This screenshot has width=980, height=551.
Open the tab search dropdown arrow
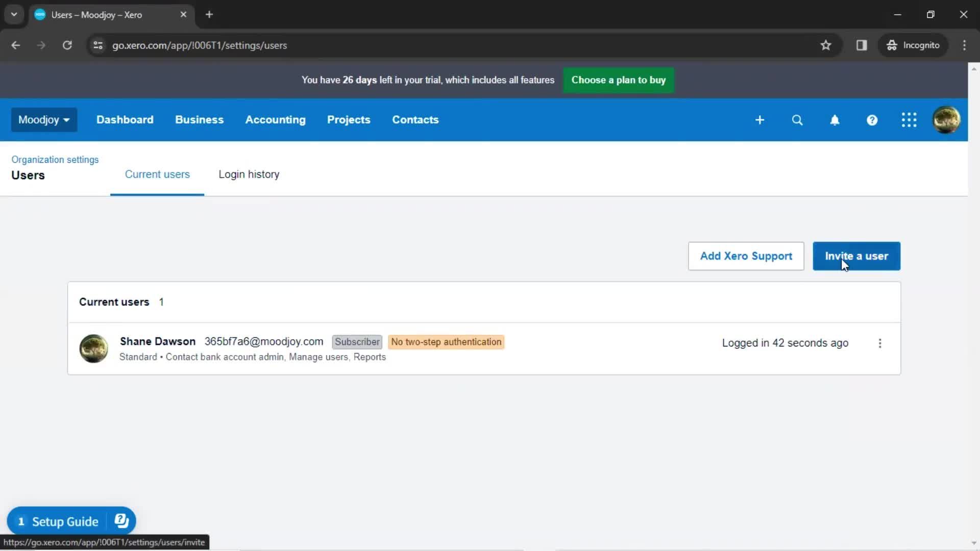(x=14, y=15)
